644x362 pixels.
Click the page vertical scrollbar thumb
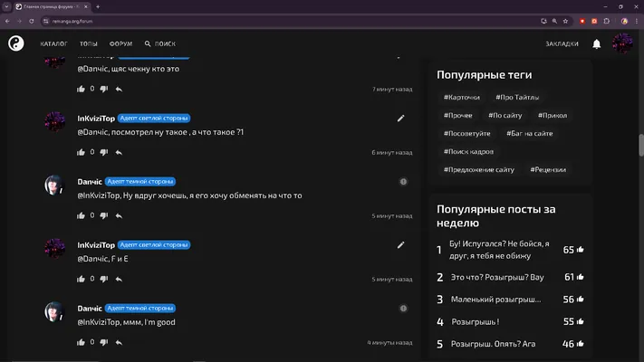click(640, 145)
